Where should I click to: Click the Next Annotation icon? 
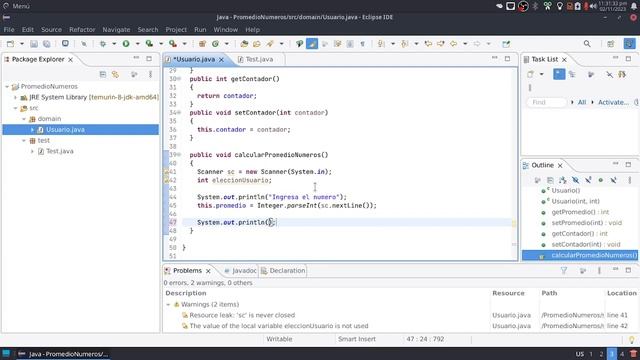381,44
